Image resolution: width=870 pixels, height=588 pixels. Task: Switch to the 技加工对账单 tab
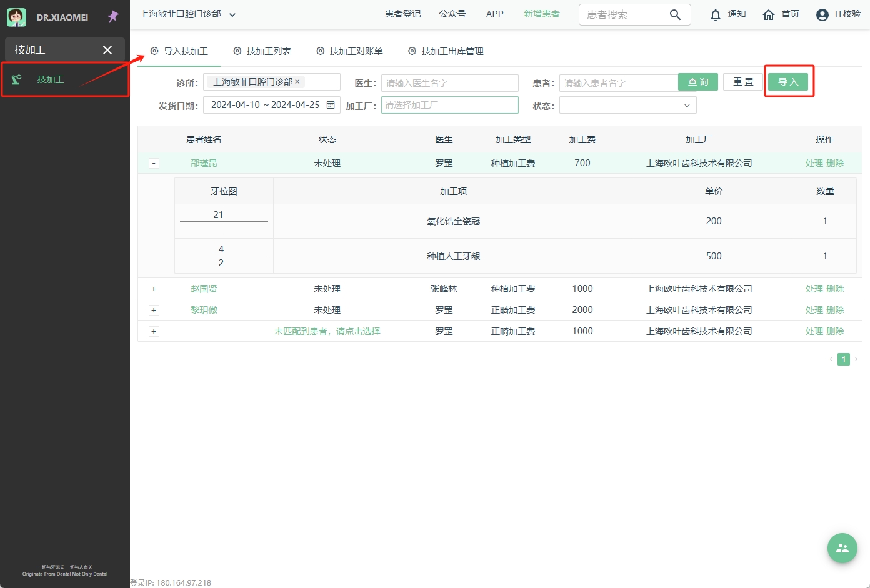pyautogui.click(x=349, y=51)
